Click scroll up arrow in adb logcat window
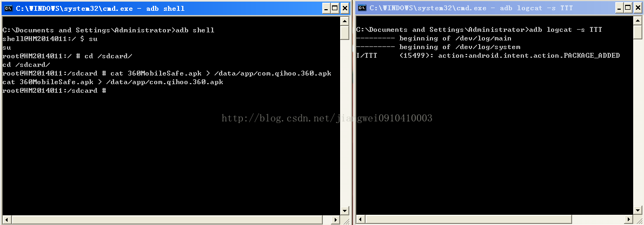Image resolution: width=644 pixels, height=225 pixels. click(x=639, y=21)
